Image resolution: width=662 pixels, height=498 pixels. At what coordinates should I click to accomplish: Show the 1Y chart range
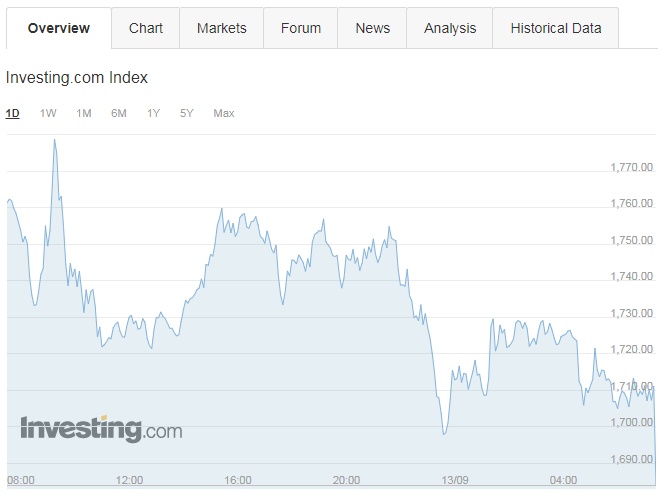(x=153, y=113)
